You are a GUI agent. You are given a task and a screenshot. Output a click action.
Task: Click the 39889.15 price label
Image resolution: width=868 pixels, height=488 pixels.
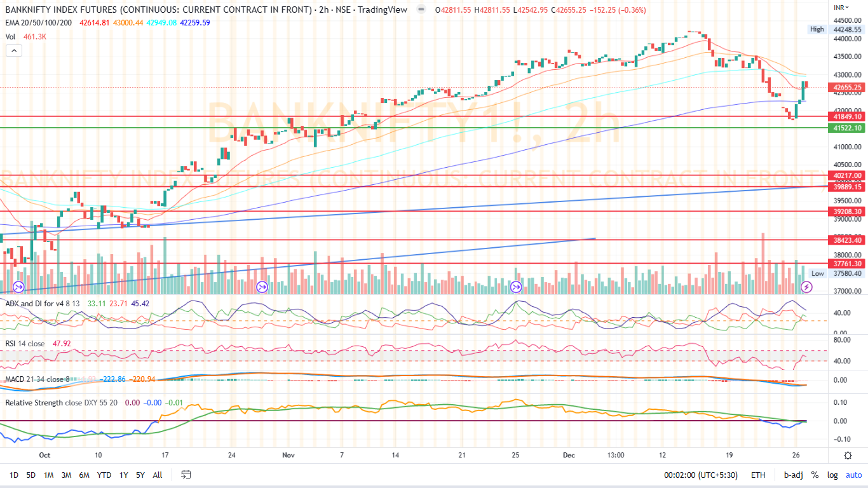coord(847,187)
